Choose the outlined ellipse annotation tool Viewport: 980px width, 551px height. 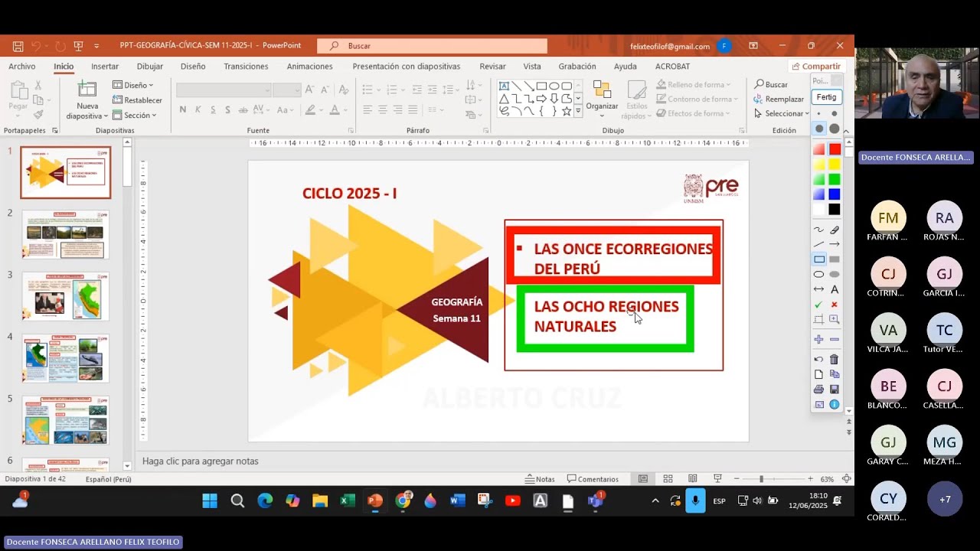pos(818,274)
